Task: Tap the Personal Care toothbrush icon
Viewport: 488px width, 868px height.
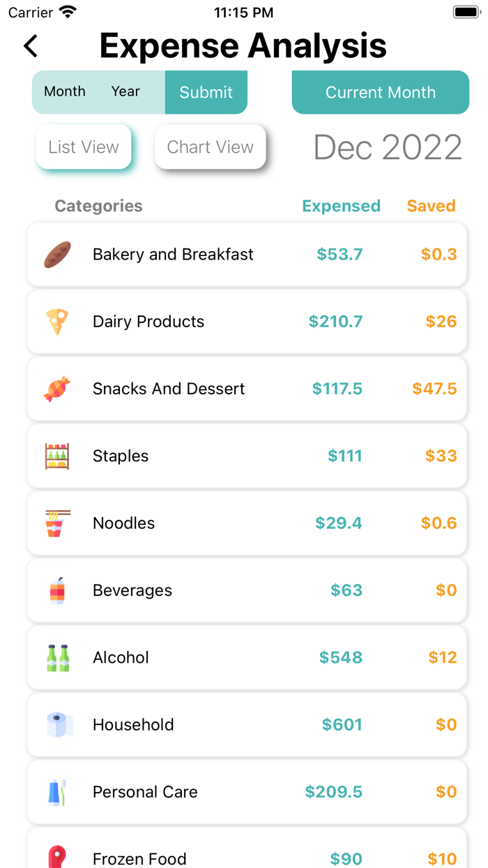Action: (57, 792)
